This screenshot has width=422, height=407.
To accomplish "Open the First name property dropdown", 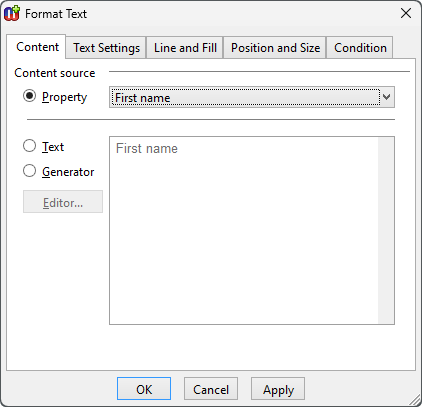I will tap(252, 97).
